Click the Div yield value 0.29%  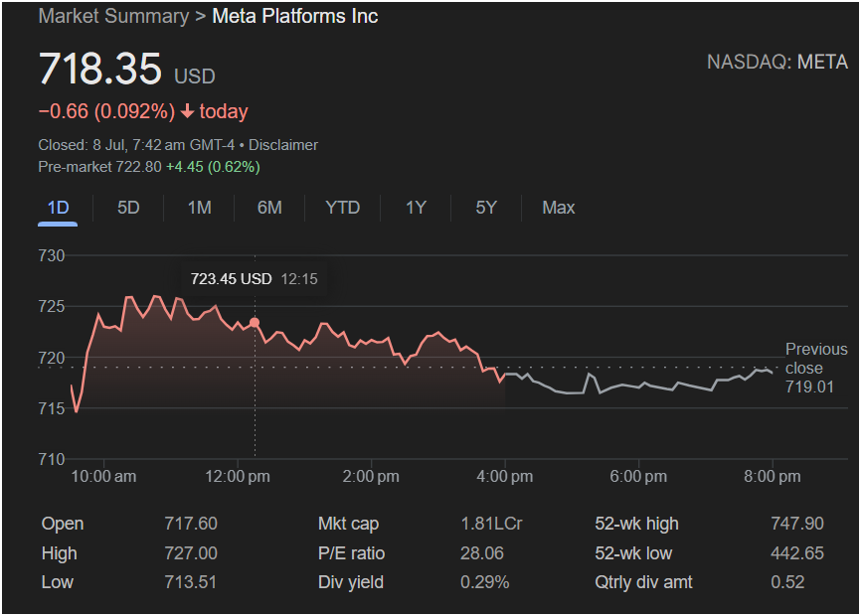pos(485,582)
